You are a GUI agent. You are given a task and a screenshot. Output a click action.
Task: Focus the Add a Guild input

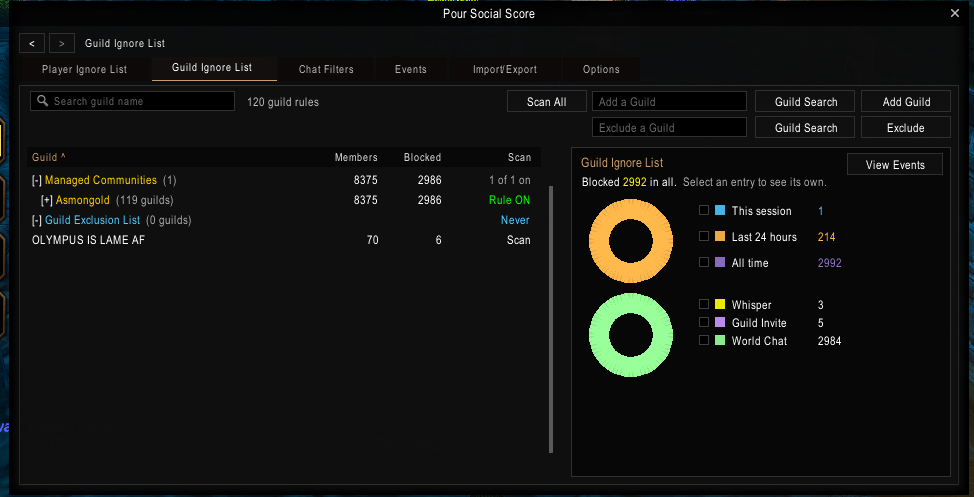(670, 102)
